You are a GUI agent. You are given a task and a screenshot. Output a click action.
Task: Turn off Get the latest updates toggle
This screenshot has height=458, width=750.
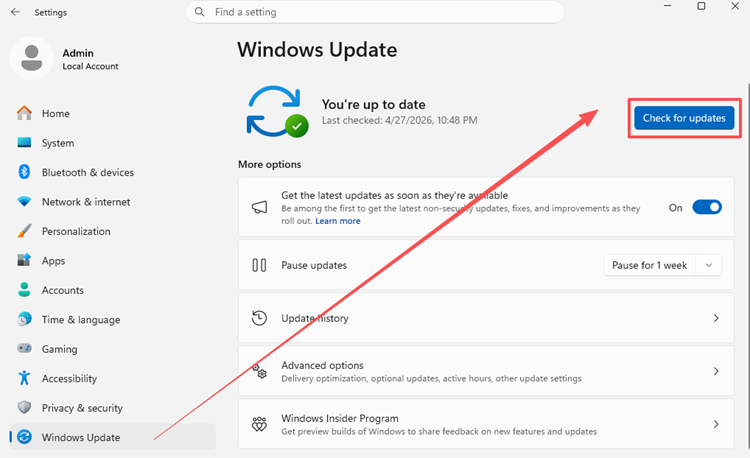(707, 207)
